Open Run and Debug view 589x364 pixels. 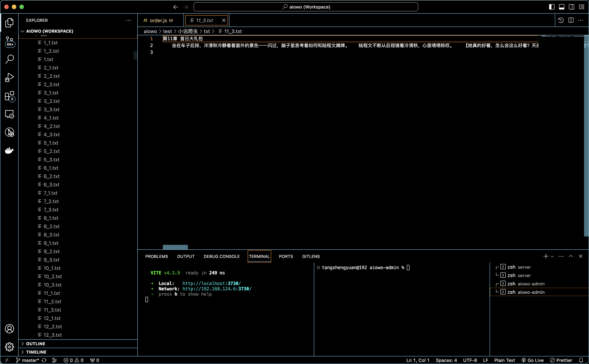pos(9,77)
